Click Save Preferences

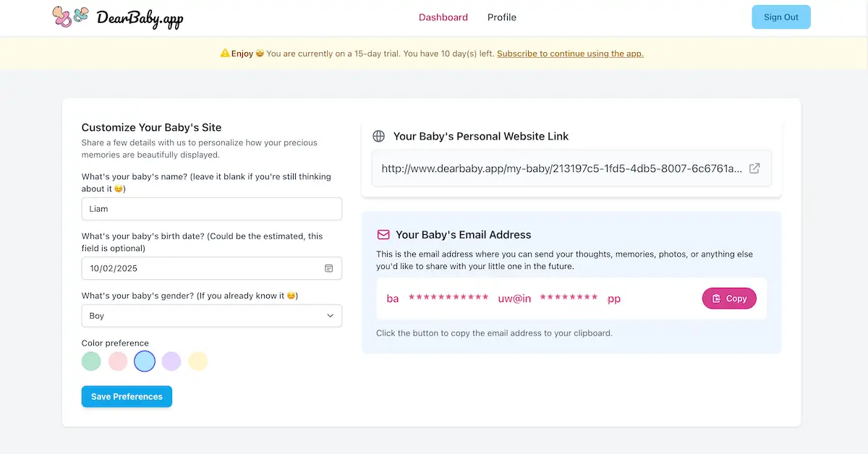click(127, 396)
